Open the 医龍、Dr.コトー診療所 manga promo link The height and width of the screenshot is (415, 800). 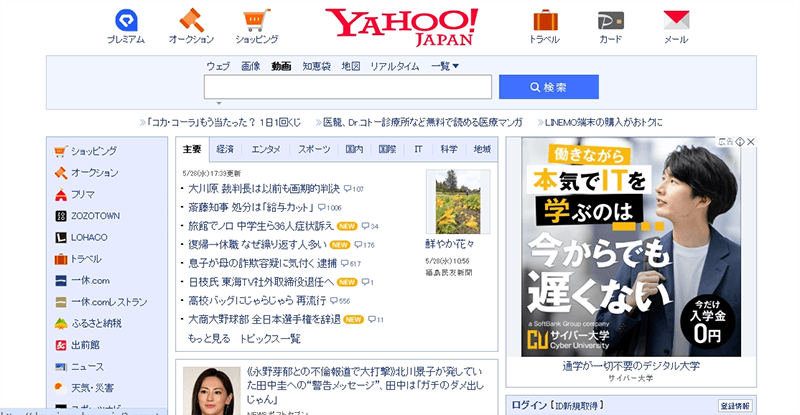coord(423,123)
